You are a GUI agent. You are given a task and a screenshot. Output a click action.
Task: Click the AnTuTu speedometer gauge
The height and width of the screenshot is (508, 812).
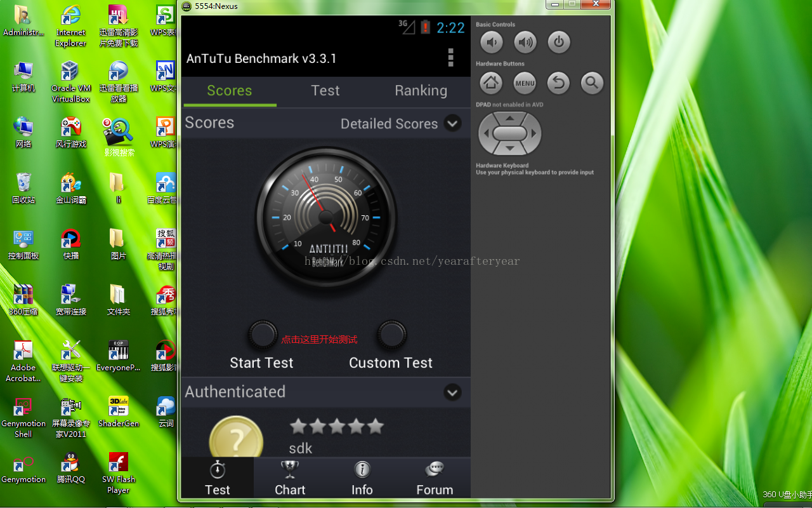coord(326,217)
